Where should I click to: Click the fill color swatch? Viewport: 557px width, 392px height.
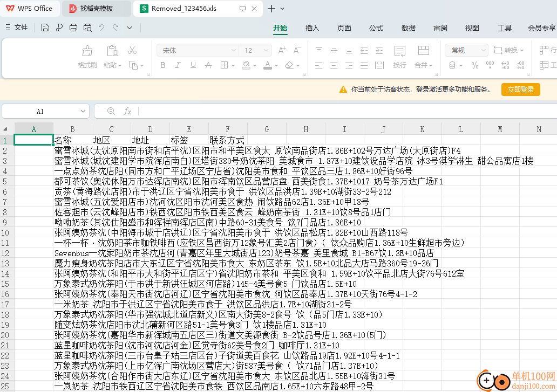click(x=246, y=65)
